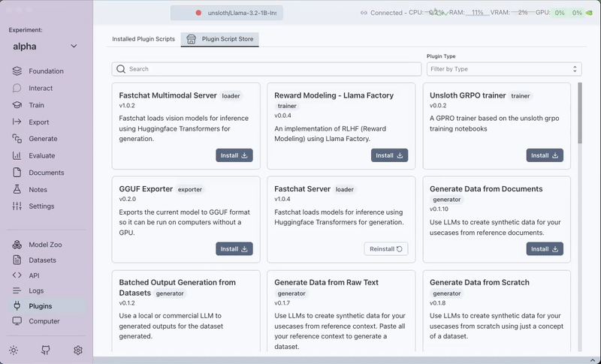The image size is (601, 364).
Task: Click the red stop indicator beside model name
Action: (198, 13)
